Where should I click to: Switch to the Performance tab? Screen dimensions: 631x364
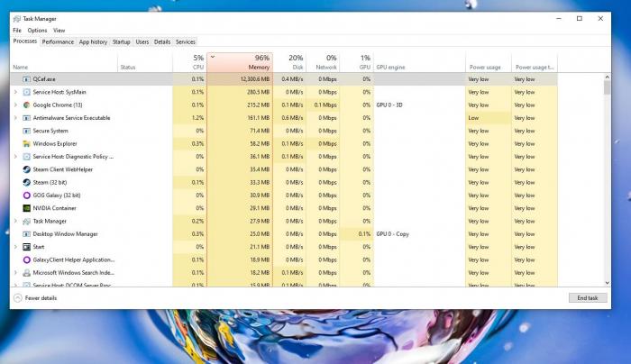58,41
